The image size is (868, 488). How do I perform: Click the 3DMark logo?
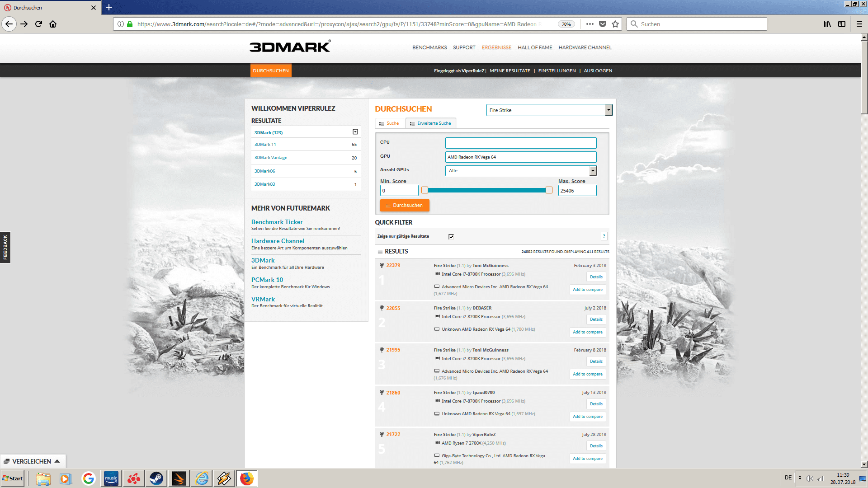[x=290, y=47]
